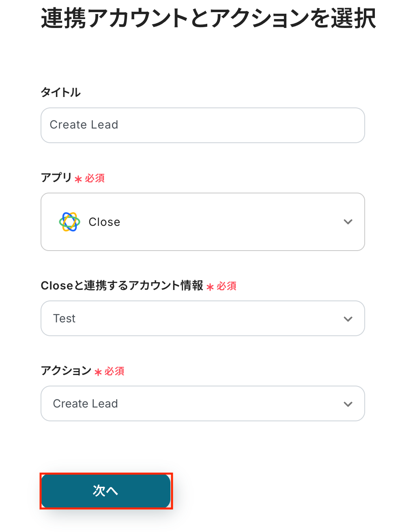Click the タイトル field label
The height and width of the screenshot is (532, 400).
click(x=60, y=92)
